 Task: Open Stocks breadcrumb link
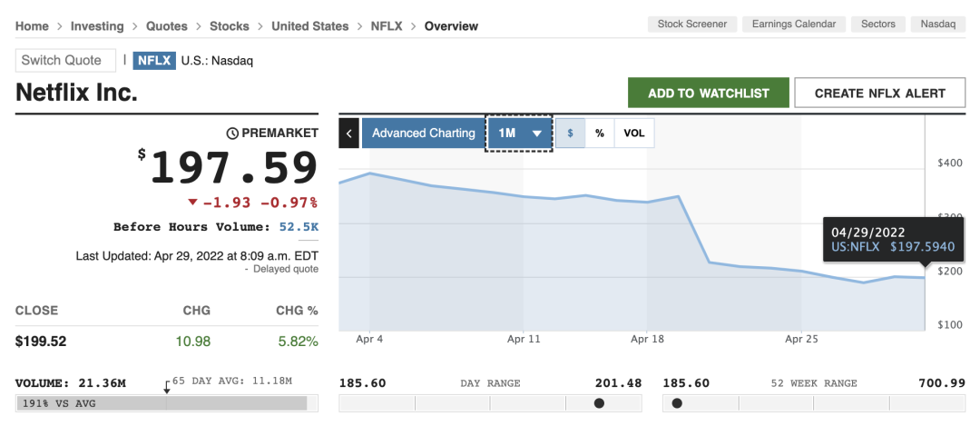[229, 26]
